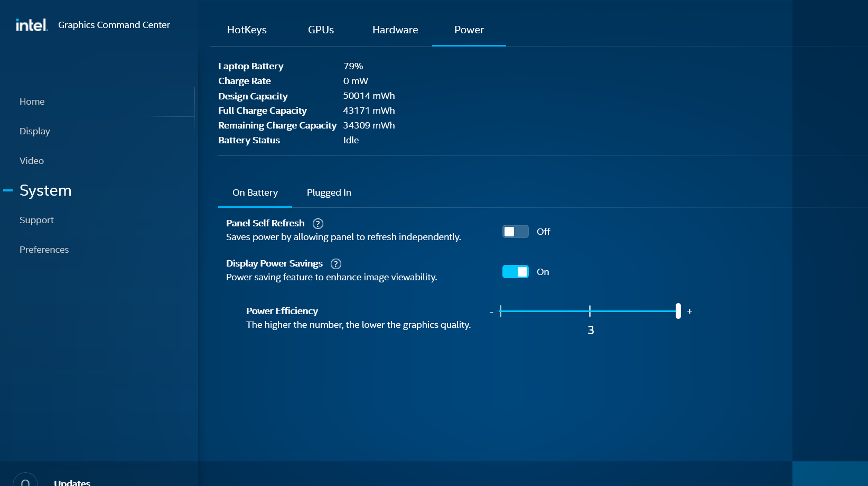The height and width of the screenshot is (486, 868).
Task: Open Preferences
Action: (44, 249)
